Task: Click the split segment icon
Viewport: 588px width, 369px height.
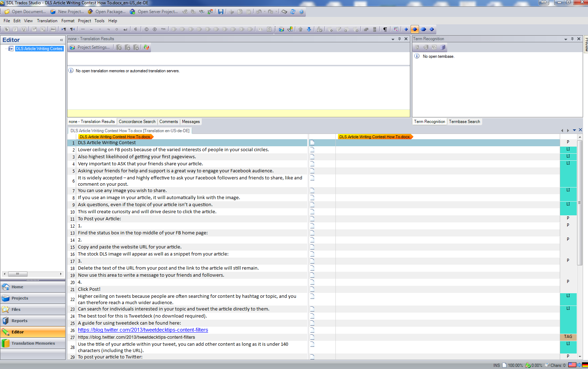Action: pos(375,29)
